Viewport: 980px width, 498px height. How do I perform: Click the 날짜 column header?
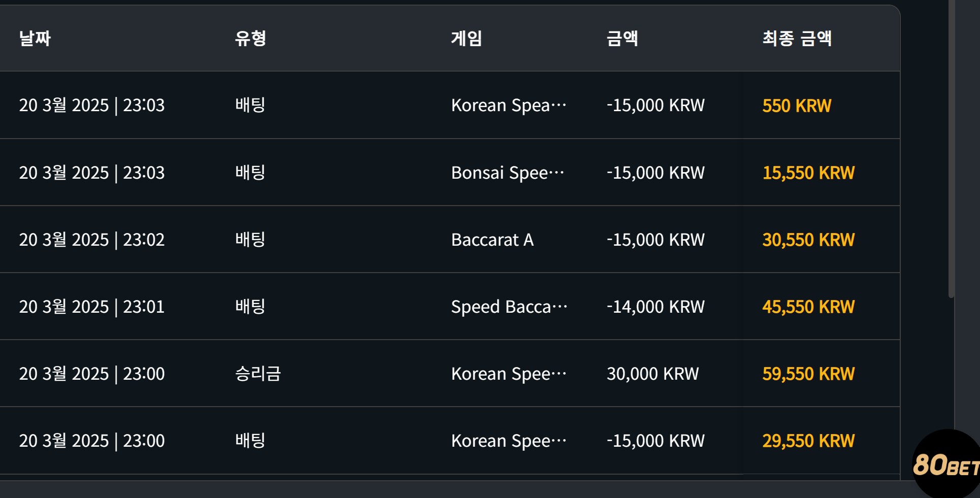coord(35,39)
